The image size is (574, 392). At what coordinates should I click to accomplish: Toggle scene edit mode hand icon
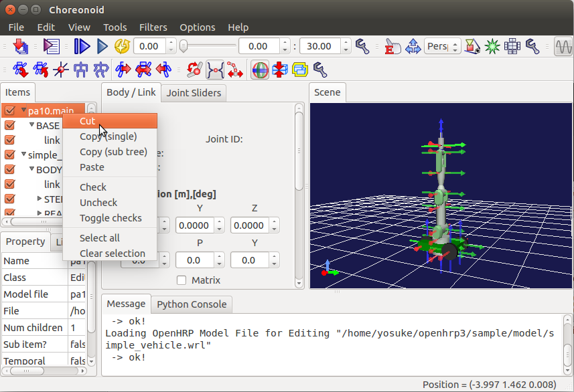point(392,46)
